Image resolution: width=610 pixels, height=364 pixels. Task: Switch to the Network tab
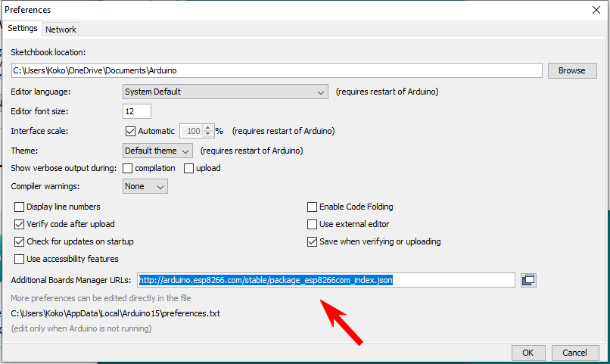click(x=61, y=30)
